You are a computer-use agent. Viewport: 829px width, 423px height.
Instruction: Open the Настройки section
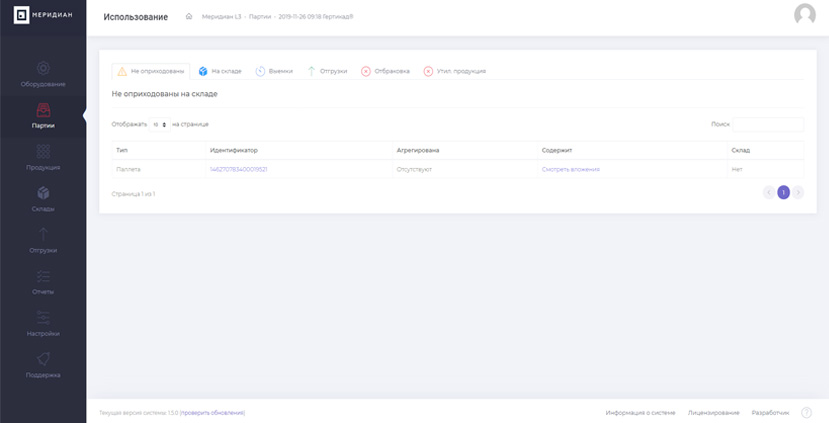[x=43, y=324]
